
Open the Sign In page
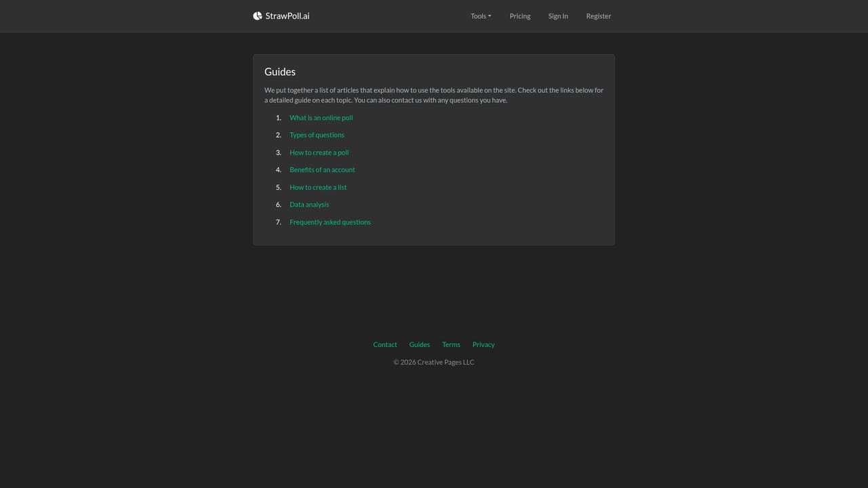(558, 16)
